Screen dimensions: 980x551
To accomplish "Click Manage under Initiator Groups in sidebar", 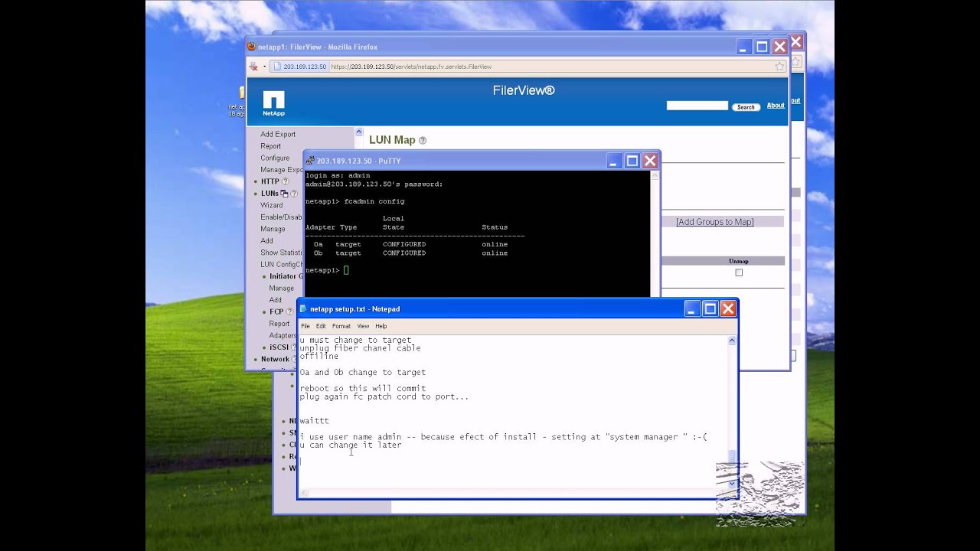I will [x=281, y=289].
